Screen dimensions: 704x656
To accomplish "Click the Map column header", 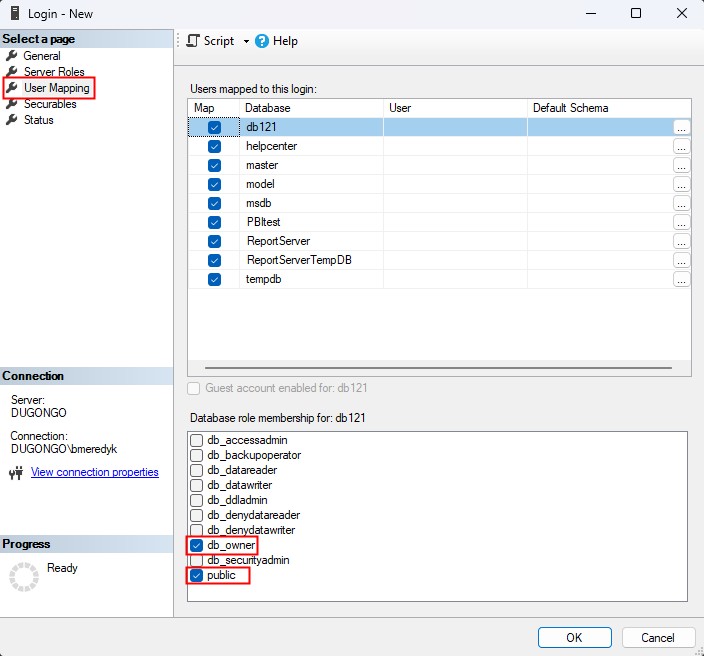I will point(214,108).
